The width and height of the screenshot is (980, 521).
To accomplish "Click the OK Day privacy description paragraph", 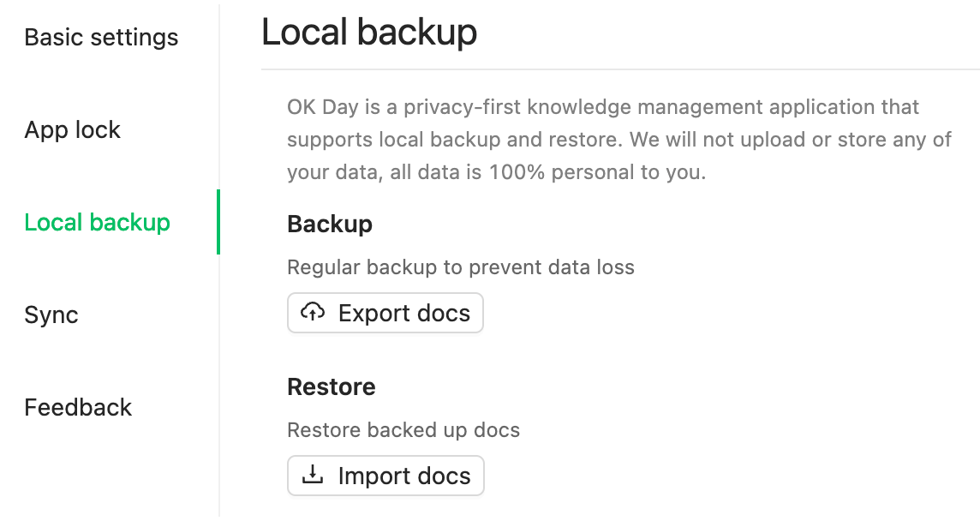I will coord(618,140).
